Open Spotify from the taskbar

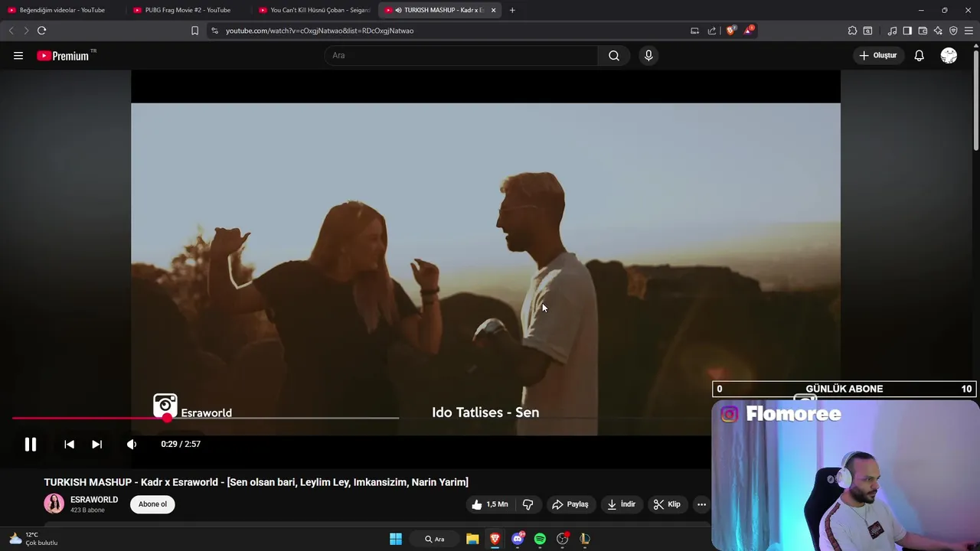(x=540, y=540)
